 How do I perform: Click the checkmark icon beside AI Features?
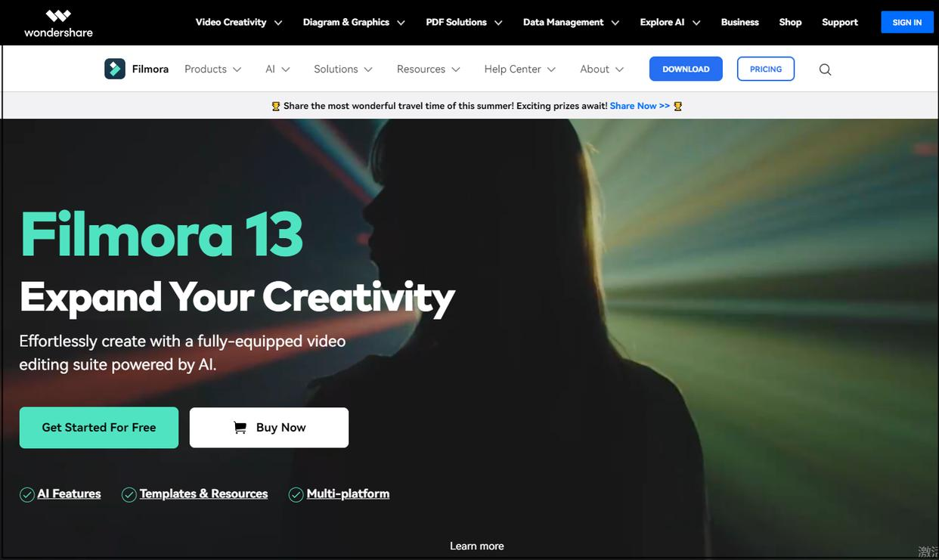[27, 495]
